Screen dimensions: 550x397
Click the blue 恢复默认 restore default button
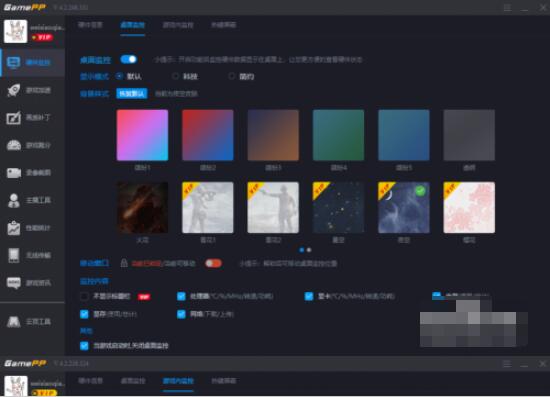click(x=132, y=94)
